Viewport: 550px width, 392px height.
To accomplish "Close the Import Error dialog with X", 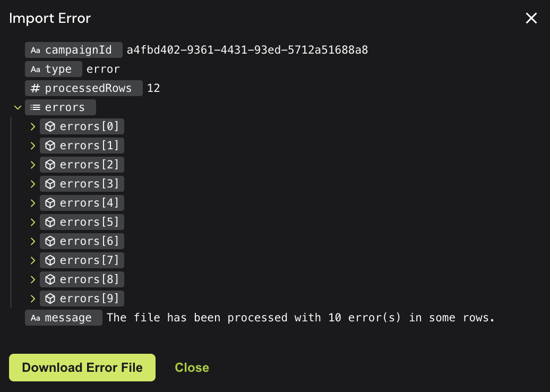I will pos(531,18).
